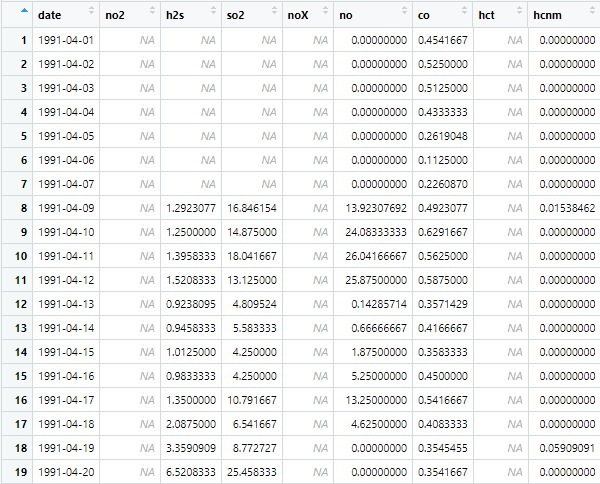600x484 pixels.
Task: Select the hcnm value 0.05909091
Action: tap(566, 447)
